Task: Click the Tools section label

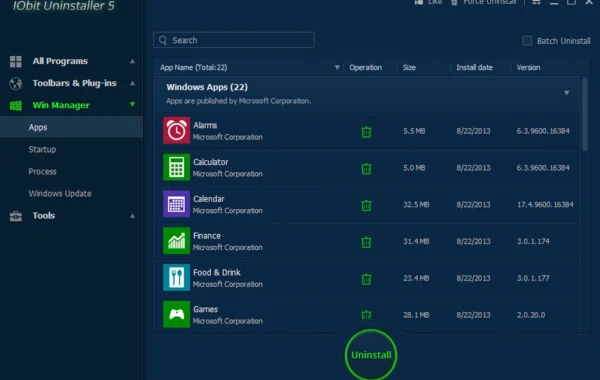Action: click(x=44, y=215)
